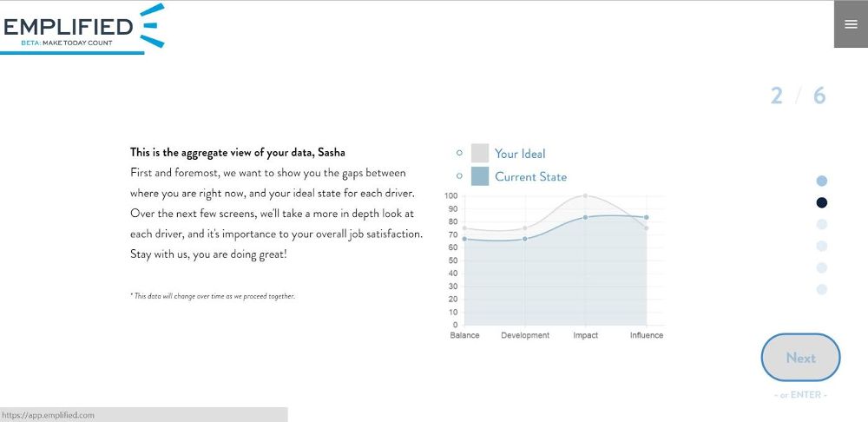Jump to the sixth page dot

[821, 289]
